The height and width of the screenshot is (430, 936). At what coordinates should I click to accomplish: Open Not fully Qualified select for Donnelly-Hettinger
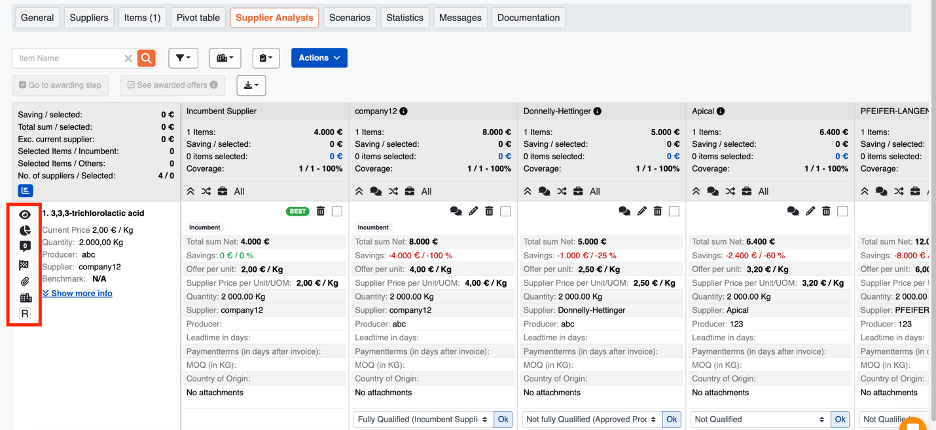[592, 420]
